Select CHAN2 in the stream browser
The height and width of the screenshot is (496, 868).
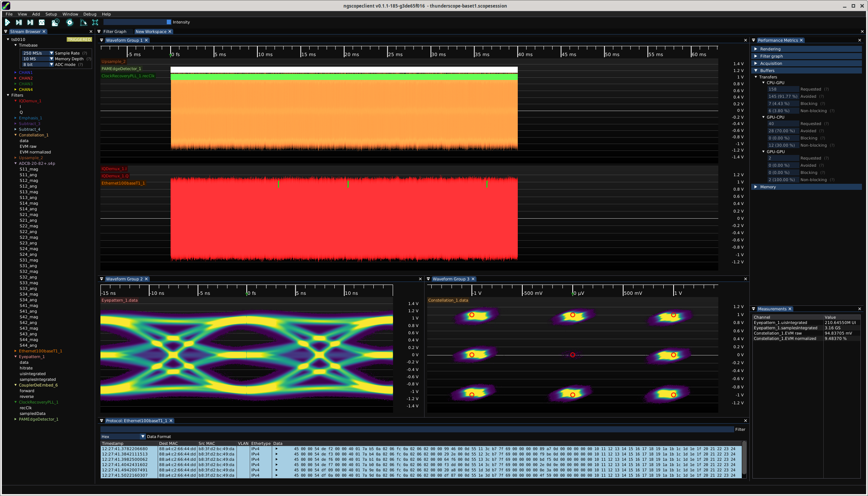point(26,78)
